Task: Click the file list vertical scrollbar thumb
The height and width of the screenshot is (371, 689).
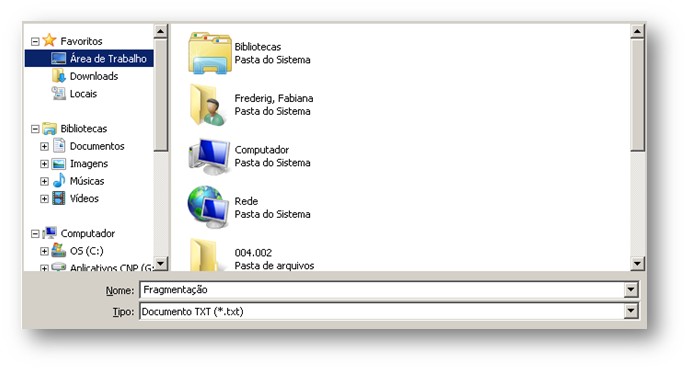Action: [637, 95]
